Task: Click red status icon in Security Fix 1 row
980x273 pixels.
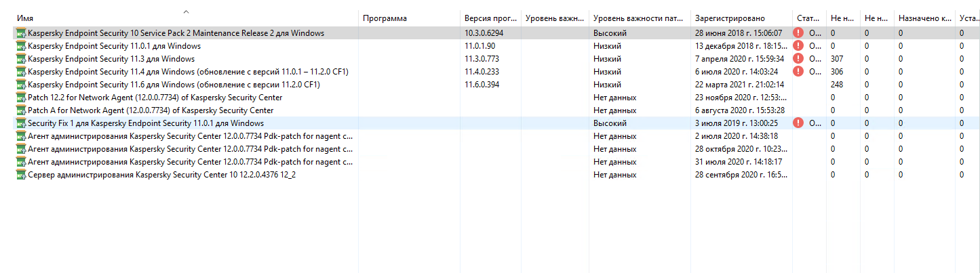Action: click(x=798, y=123)
